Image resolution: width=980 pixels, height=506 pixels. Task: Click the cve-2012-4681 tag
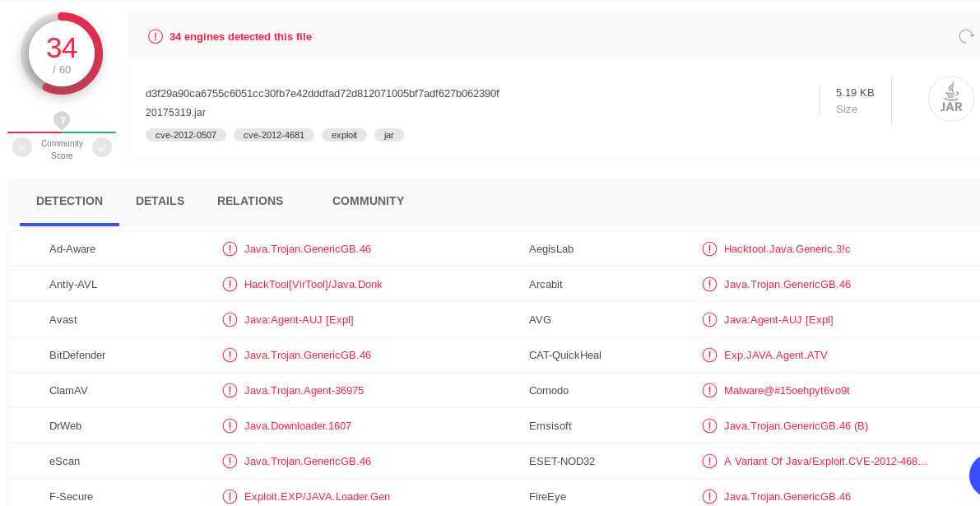[x=274, y=135]
